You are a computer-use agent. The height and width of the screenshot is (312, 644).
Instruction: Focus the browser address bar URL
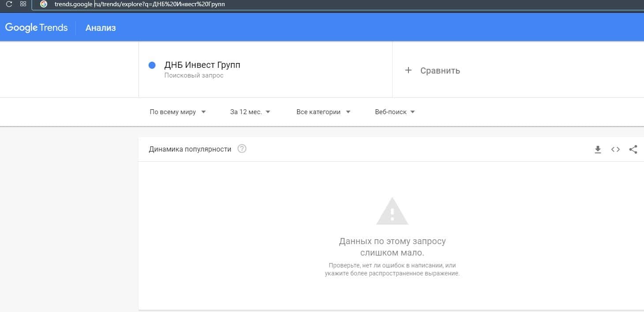point(139,4)
